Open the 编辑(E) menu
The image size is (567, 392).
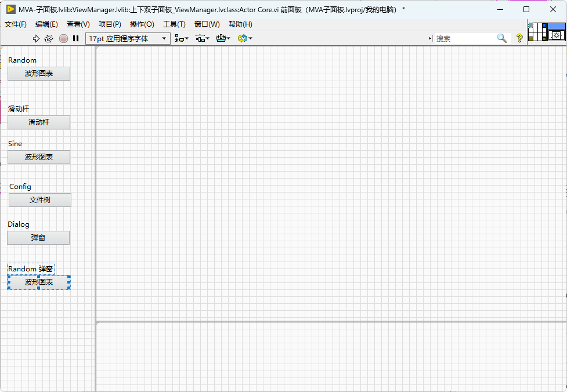pyautogui.click(x=46, y=24)
